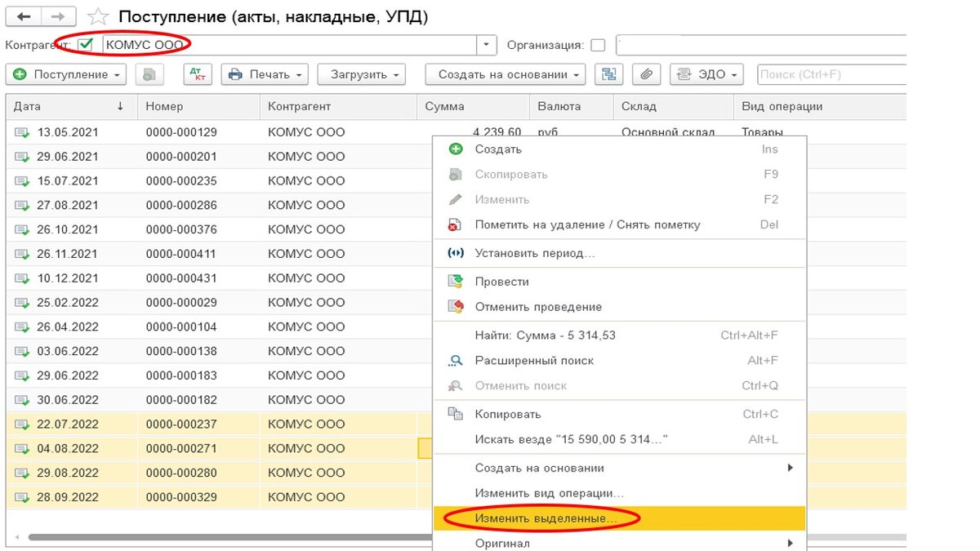Image resolution: width=980 pixels, height=551 pixels.
Task: Choose Расширенный поиск menu entry
Action: pyautogui.click(x=619, y=360)
